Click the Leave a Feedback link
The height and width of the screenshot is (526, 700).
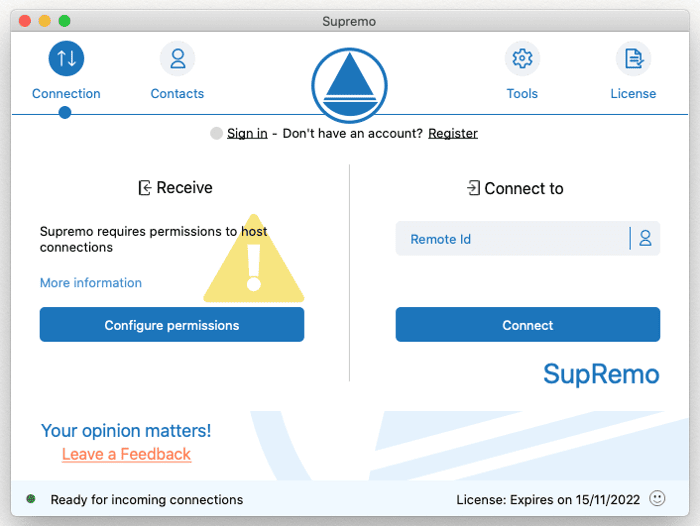pyautogui.click(x=126, y=454)
